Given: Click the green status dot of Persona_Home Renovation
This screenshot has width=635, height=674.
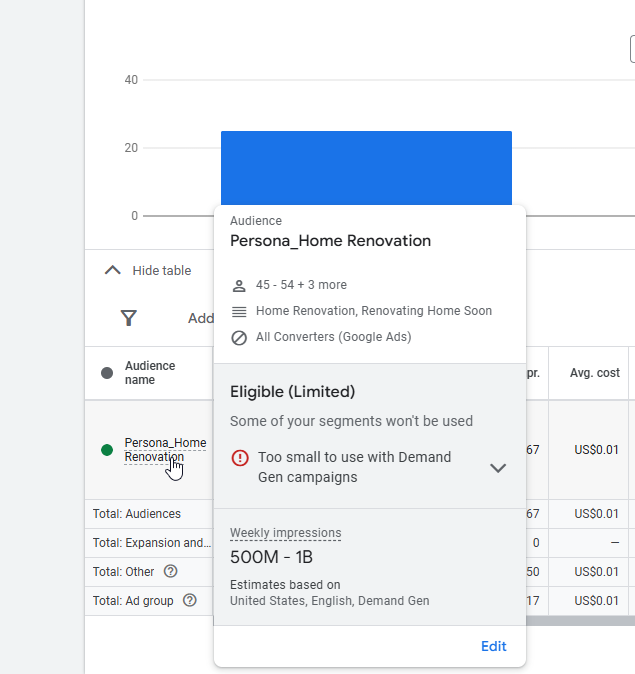Looking at the screenshot, I should click(107, 450).
